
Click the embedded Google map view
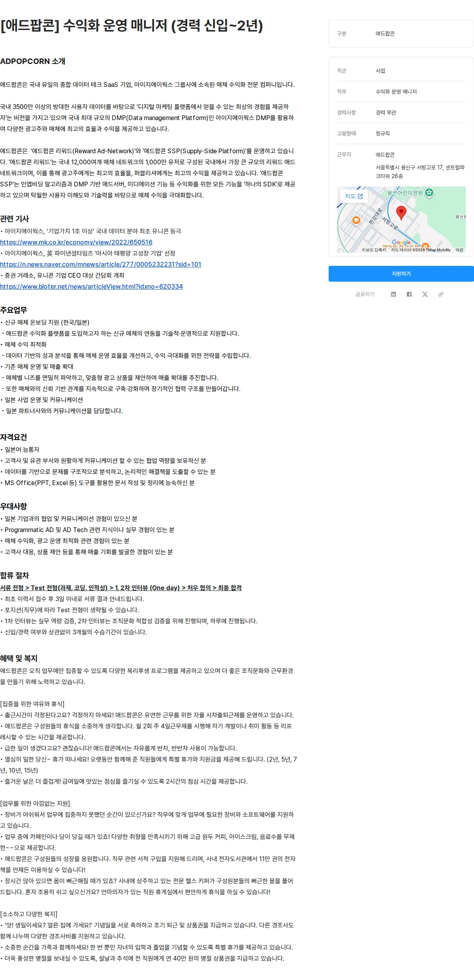pyautogui.click(x=401, y=220)
